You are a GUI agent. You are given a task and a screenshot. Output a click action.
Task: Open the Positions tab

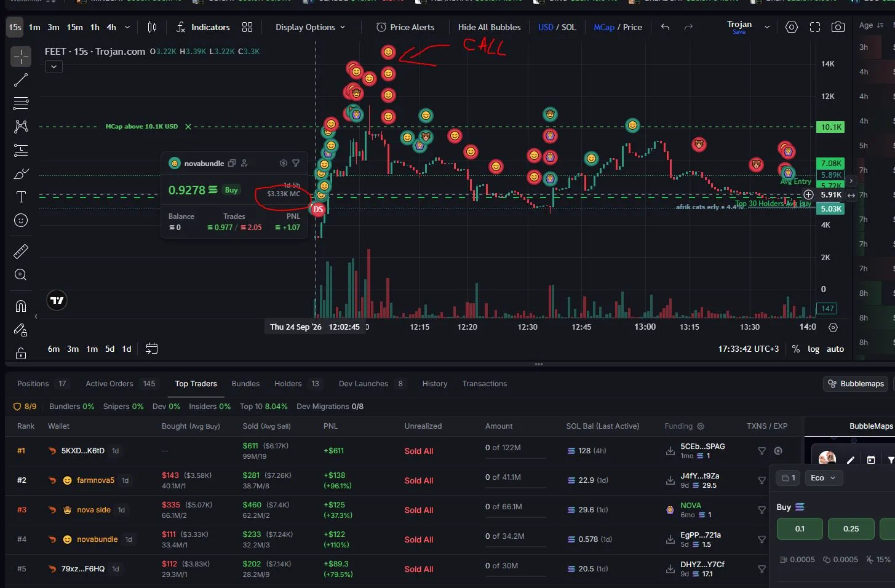tap(42, 384)
